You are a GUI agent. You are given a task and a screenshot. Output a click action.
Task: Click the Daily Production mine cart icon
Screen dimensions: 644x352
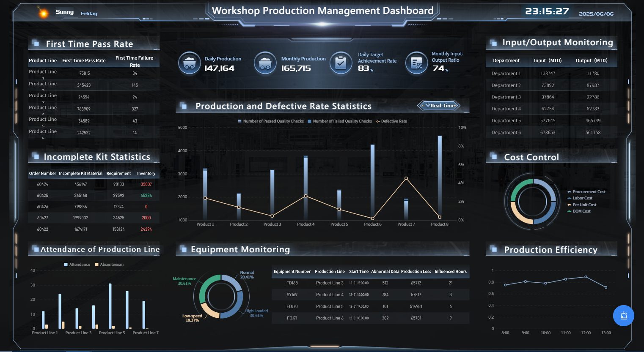tap(189, 63)
